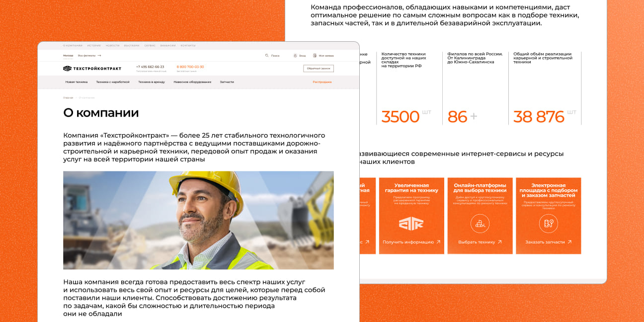Open the Техника с наработкой category
The width and height of the screenshot is (644, 322).
[x=113, y=82]
